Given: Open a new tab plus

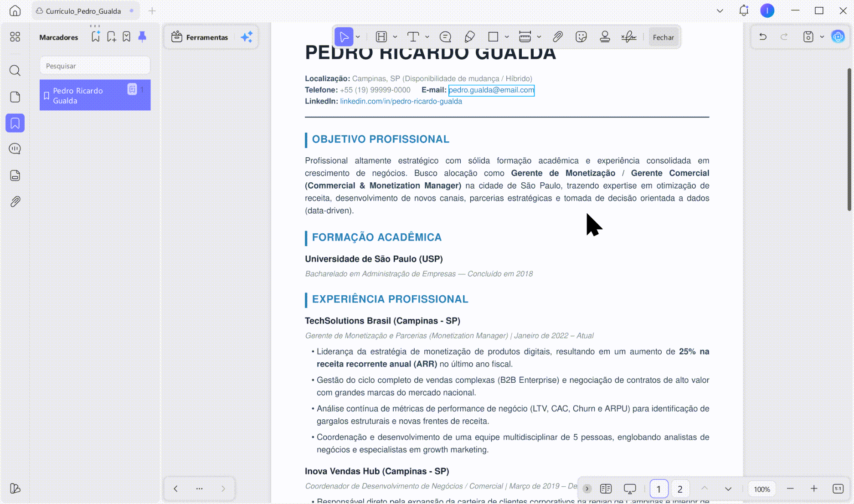Looking at the screenshot, I should 152,11.
